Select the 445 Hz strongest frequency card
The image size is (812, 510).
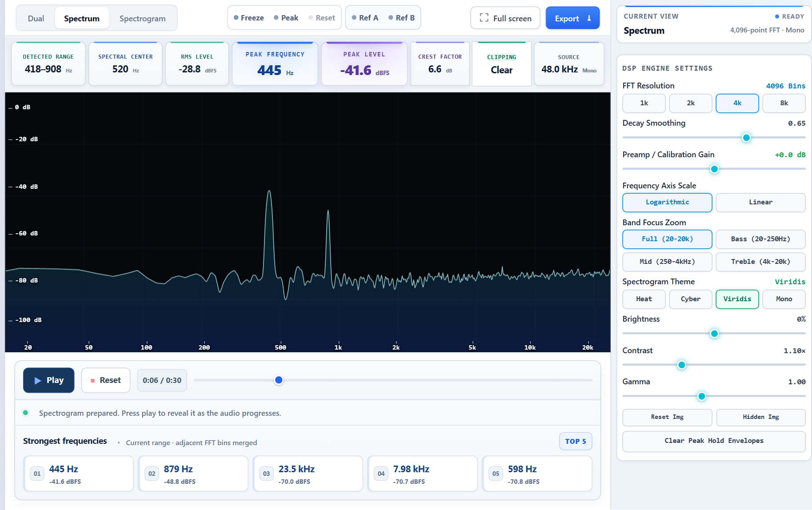point(79,474)
